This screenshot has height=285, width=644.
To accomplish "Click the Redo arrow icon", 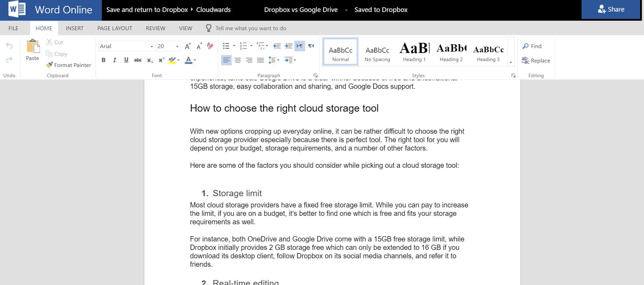I will point(9,59).
